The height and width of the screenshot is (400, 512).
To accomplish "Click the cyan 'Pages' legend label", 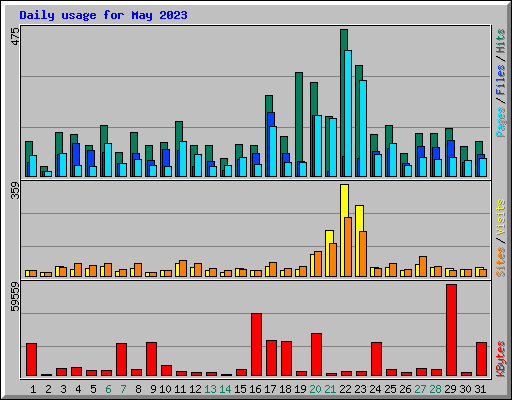I will pos(501,122).
